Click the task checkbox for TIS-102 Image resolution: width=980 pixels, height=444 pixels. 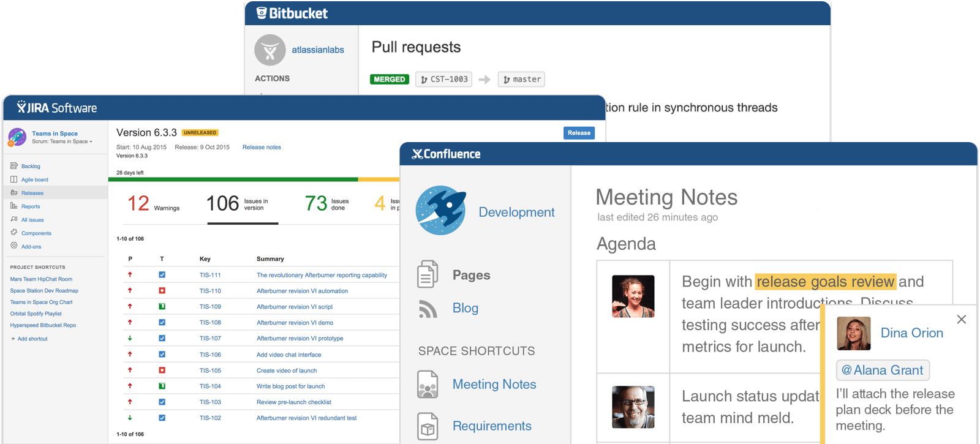[x=162, y=418]
